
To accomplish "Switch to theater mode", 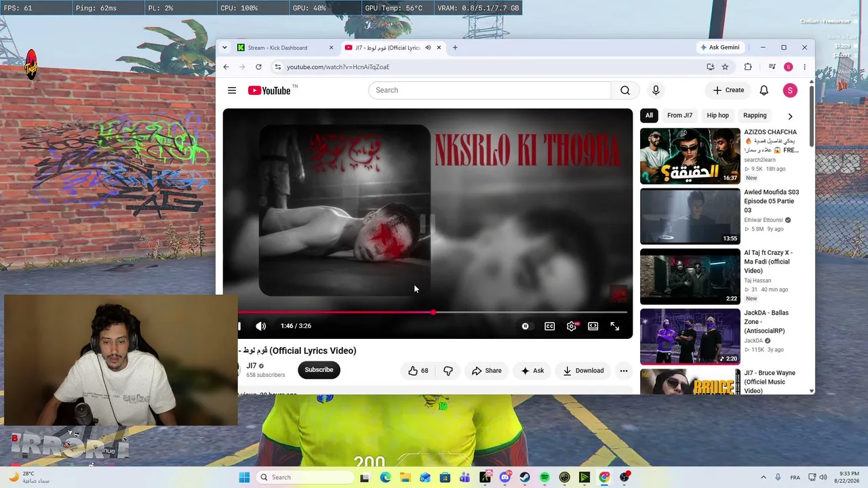I will pos(593,326).
